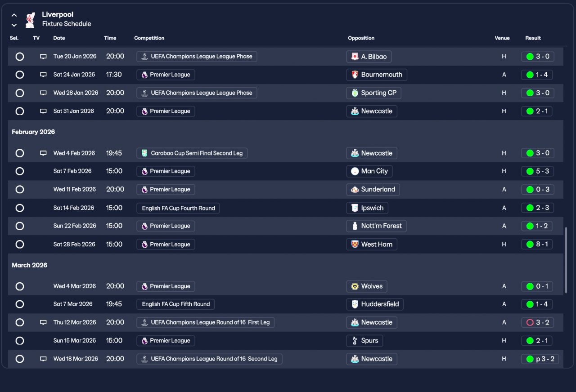Viewport: 576px width, 392px height.
Task: Click the vertical scrollbar thumb of the fixture list
Action: point(567,260)
